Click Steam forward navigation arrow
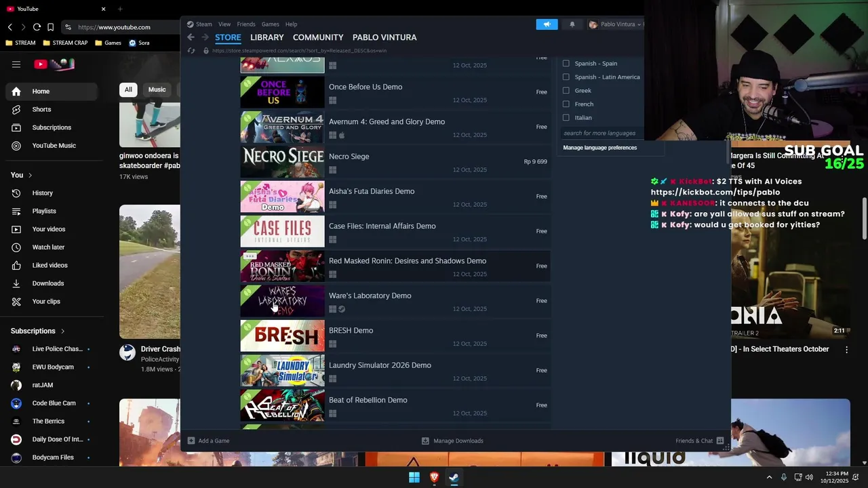 205,37
